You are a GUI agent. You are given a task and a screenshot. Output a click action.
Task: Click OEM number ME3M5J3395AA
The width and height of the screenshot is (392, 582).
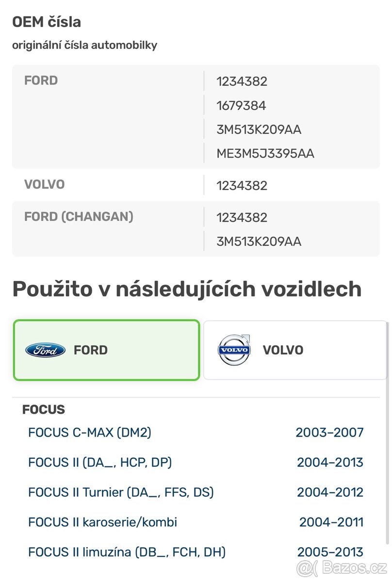coord(265,153)
